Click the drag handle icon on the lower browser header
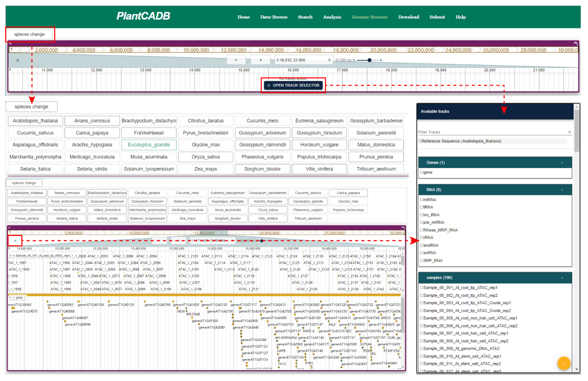The image size is (588, 381). [9, 228]
